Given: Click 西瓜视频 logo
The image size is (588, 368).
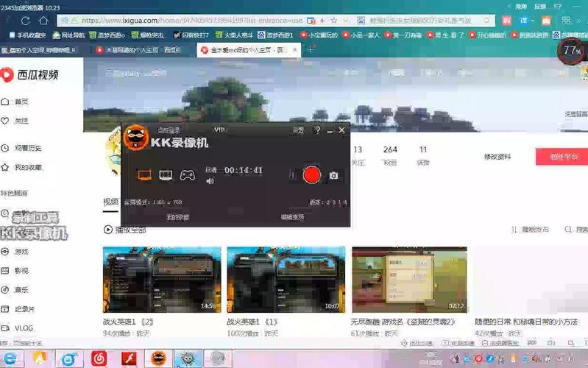Looking at the screenshot, I should click(29, 74).
